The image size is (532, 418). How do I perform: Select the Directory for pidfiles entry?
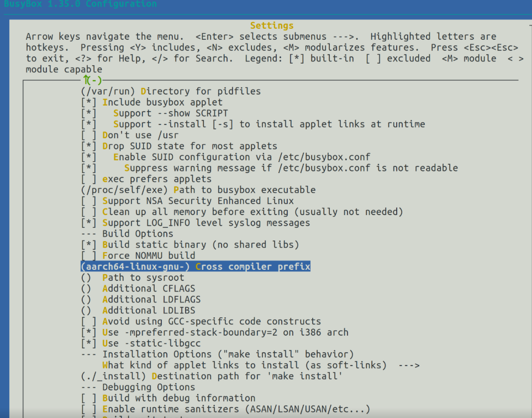coord(171,91)
